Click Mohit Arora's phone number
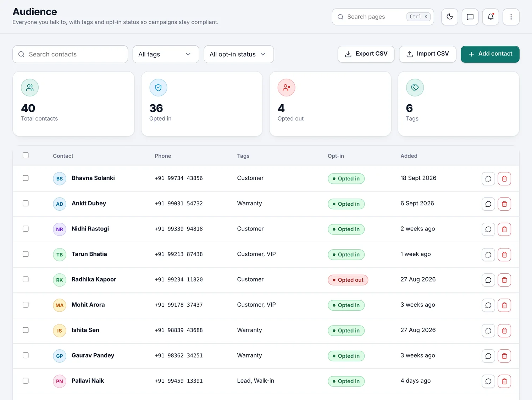The height and width of the screenshot is (400, 532). click(179, 305)
